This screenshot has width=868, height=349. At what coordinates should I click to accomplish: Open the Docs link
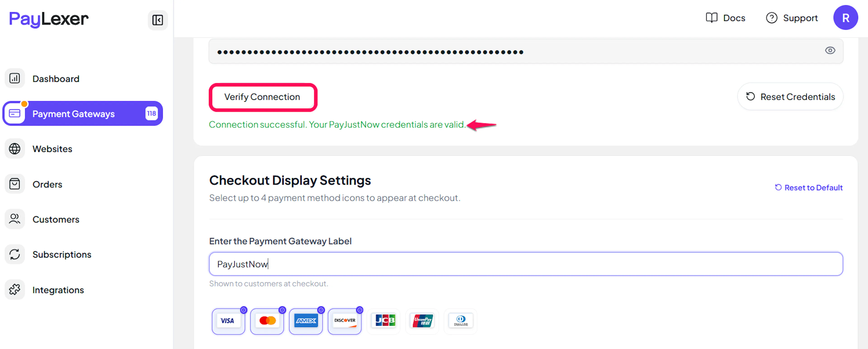(725, 18)
